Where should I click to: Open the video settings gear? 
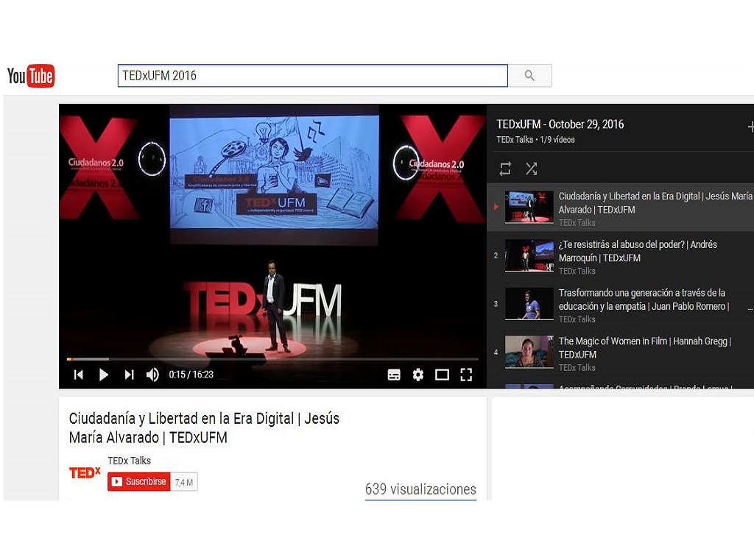coord(418,375)
